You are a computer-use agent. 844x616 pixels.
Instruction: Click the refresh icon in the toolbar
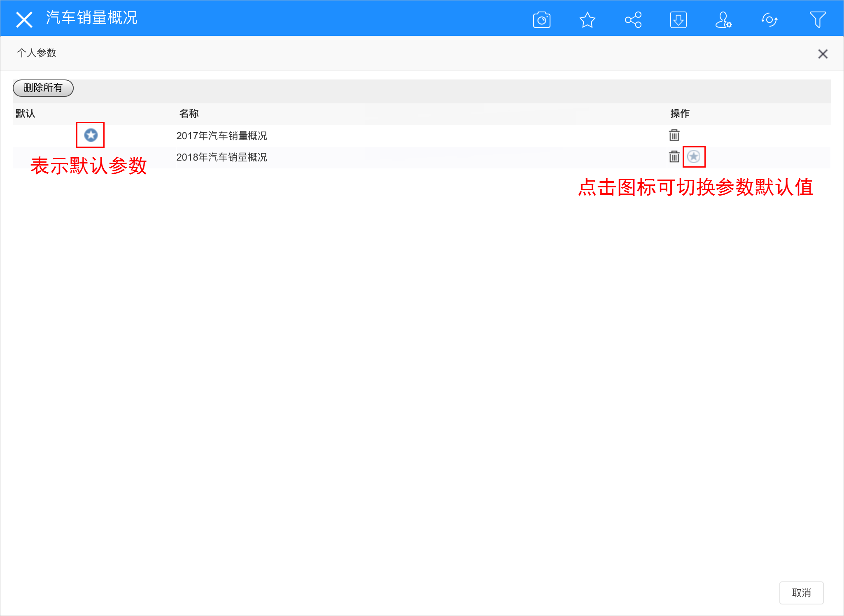coord(769,19)
